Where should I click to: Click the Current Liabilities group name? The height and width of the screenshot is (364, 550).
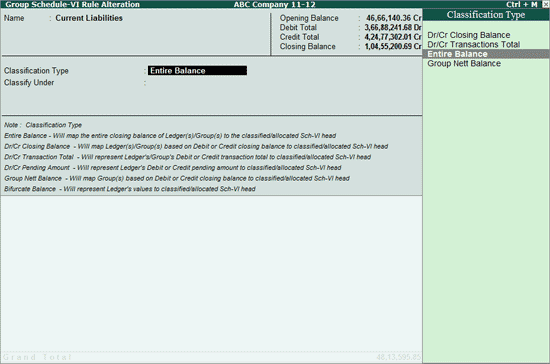pos(89,18)
